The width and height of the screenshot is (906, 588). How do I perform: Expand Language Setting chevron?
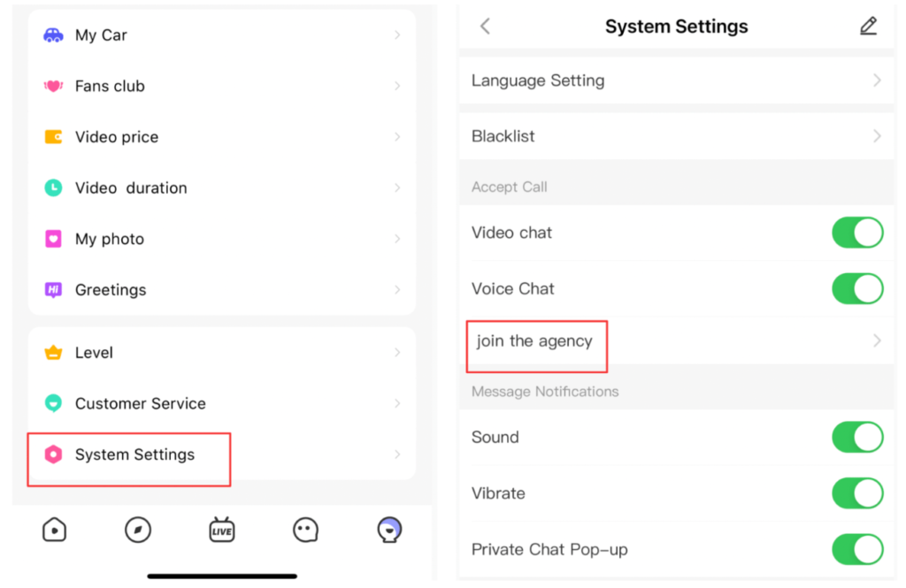coord(877,80)
